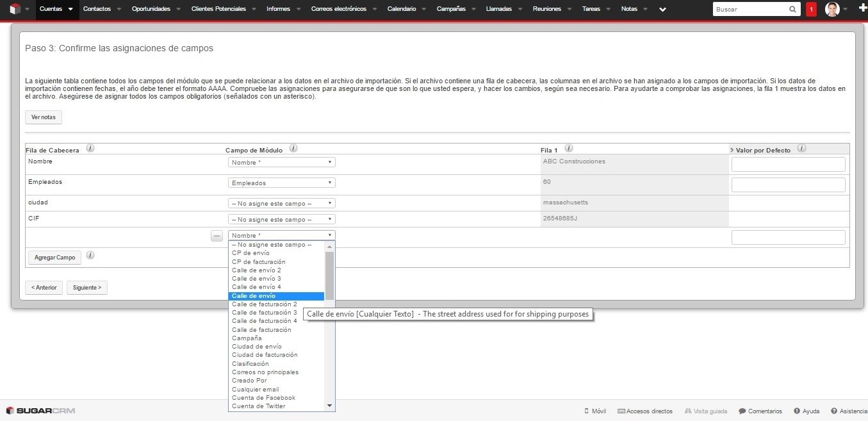Open the red notifications badge
The image size is (868, 421).
(811, 10)
